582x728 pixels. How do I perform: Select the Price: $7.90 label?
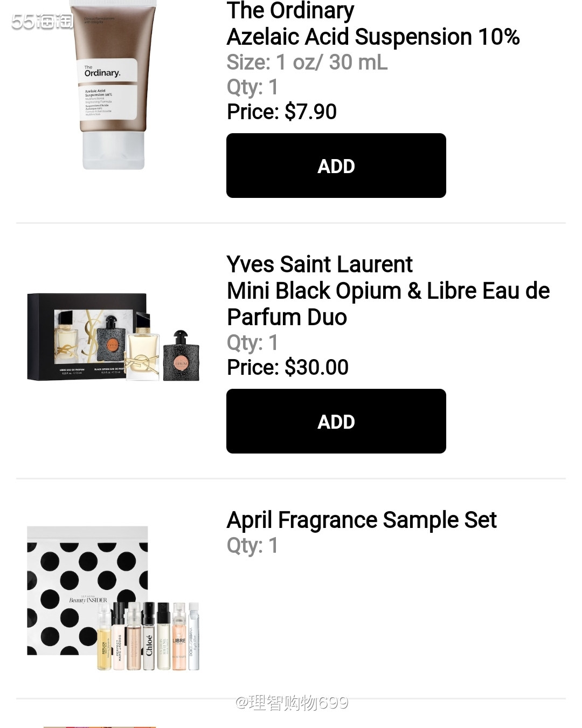(x=282, y=112)
